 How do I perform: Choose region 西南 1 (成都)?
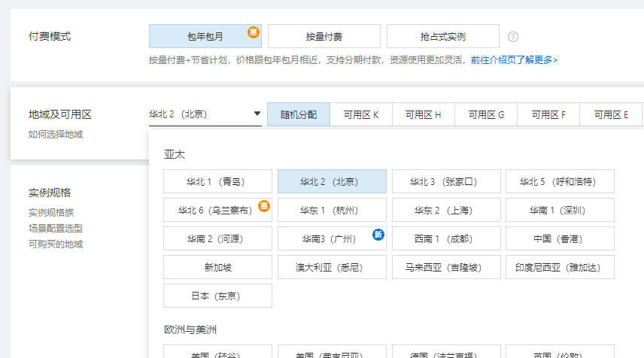point(446,238)
